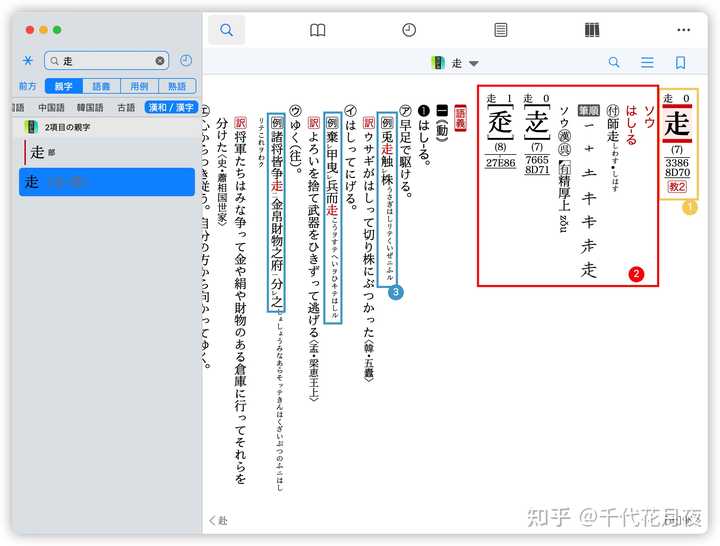The image size is (720, 546).
Task: Click the definition ㋐早足で駆ける
Action: click(x=405, y=151)
